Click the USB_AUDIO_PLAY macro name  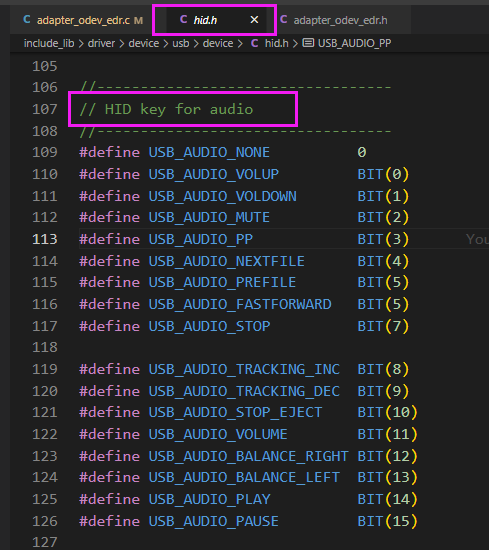click(x=209, y=499)
